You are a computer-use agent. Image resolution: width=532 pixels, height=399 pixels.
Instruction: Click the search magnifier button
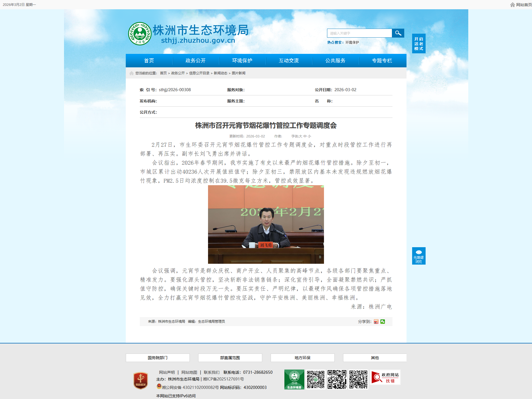coord(398,33)
